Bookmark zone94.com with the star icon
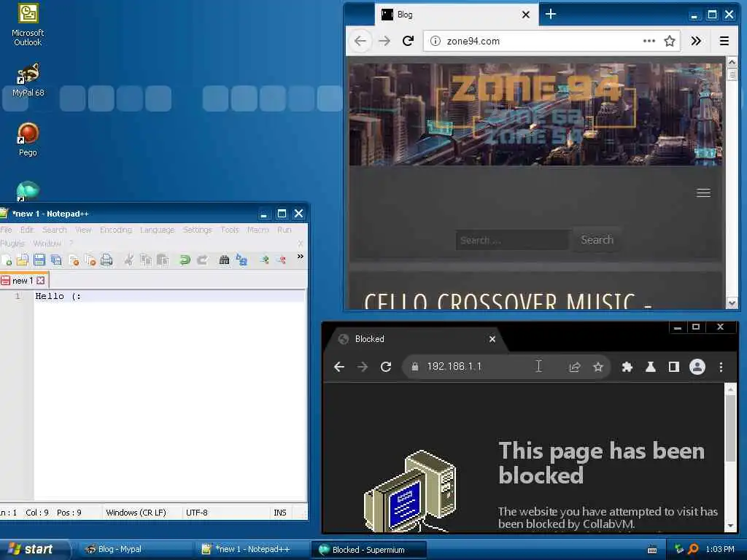The width and height of the screenshot is (747, 560). coord(670,41)
